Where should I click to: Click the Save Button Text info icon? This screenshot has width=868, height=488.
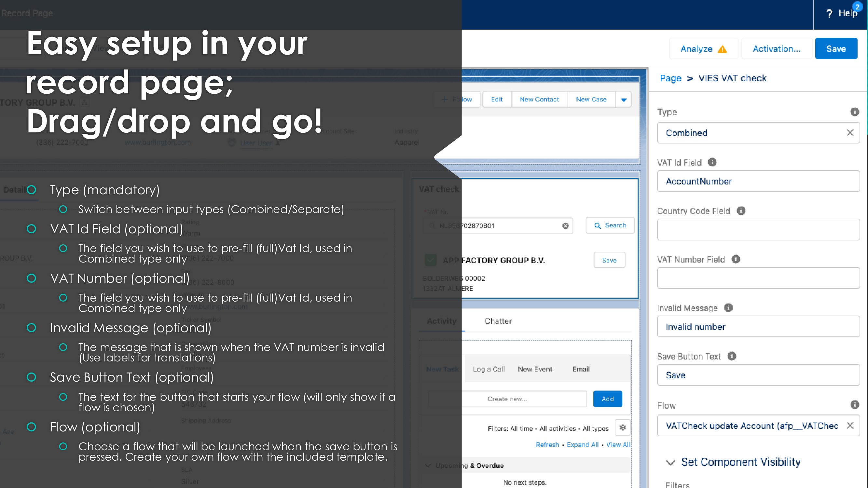[x=732, y=356]
